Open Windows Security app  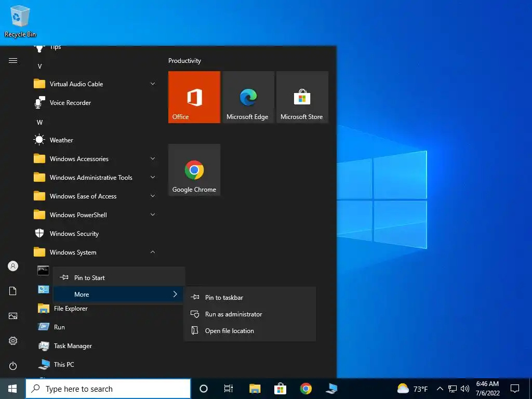(95, 233)
